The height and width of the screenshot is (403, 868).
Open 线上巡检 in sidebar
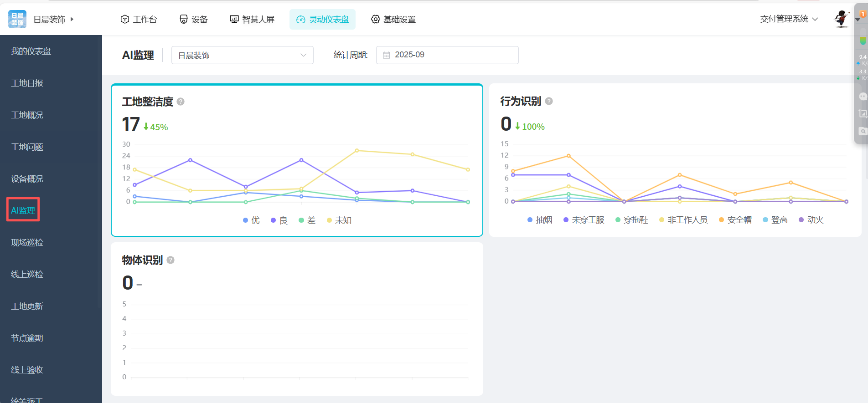tap(27, 275)
